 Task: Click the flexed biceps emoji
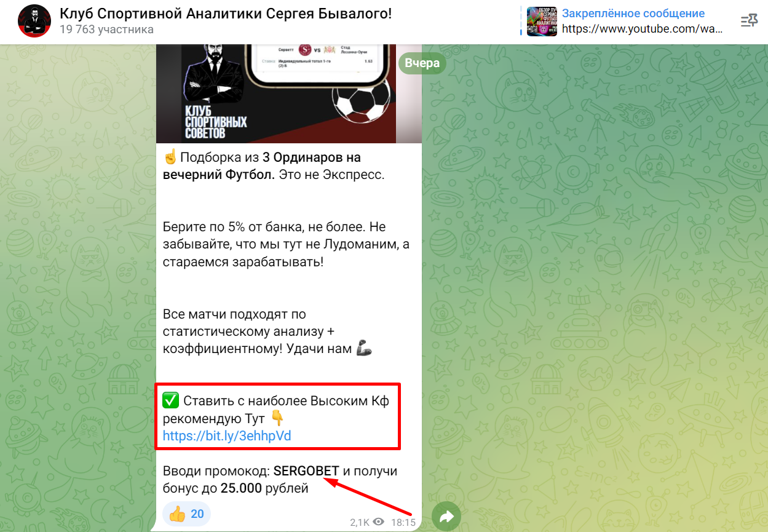pyautogui.click(x=364, y=349)
